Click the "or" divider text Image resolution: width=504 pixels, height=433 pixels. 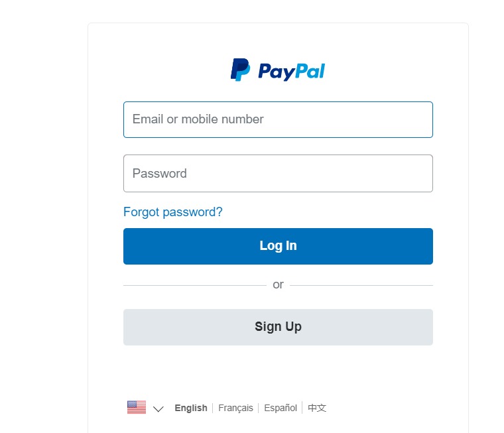coord(278,285)
